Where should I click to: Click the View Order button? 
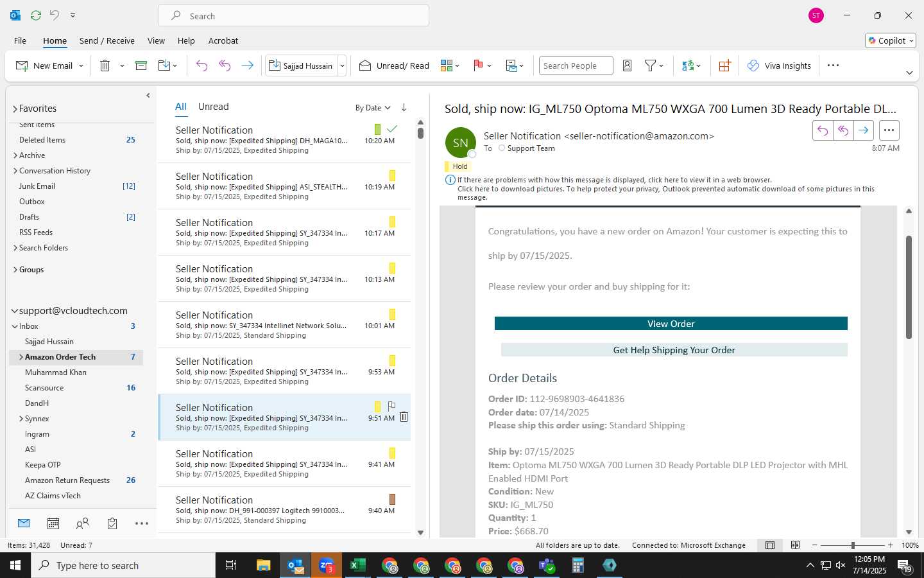[x=671, y=324]
